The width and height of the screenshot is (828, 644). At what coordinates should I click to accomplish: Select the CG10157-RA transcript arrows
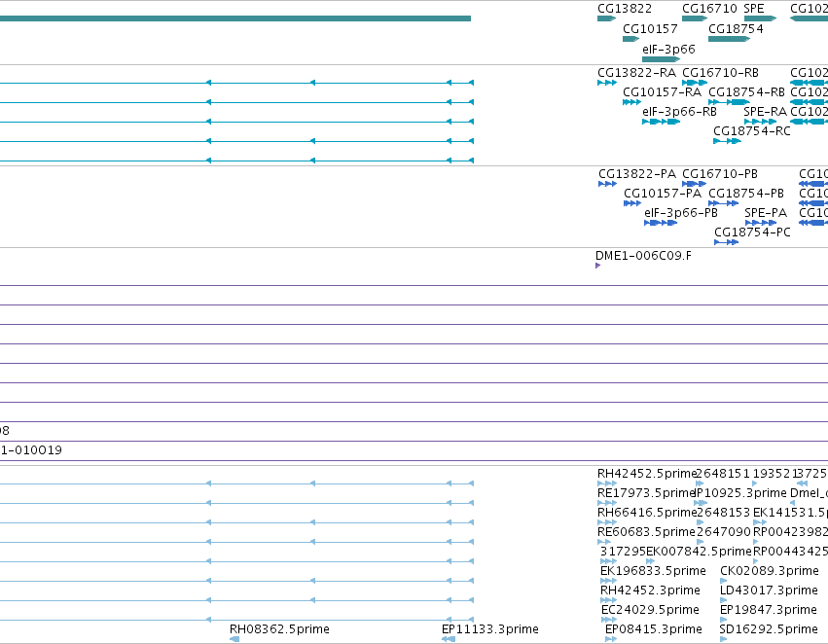632,102
